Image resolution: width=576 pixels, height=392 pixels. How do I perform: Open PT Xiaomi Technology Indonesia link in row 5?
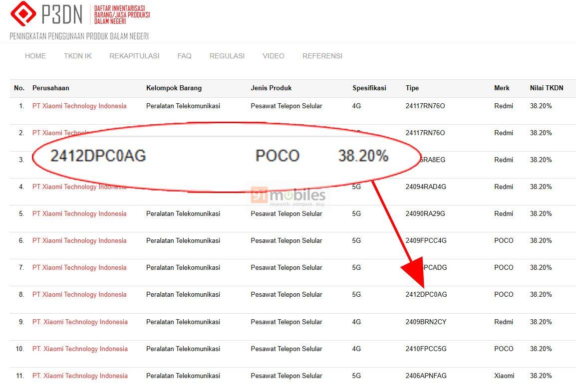[x=79, y=213]
